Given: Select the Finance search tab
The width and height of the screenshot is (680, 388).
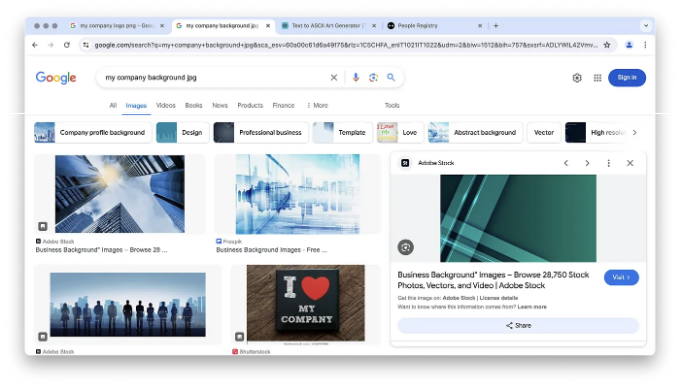Looking at the screenshot, I should [x=284, y=105].
